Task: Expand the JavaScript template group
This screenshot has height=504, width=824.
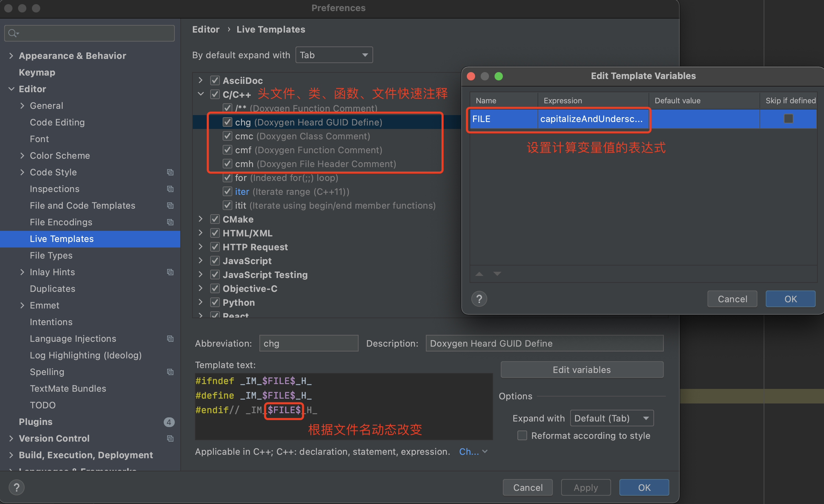Action: click(x=201, y=260)
